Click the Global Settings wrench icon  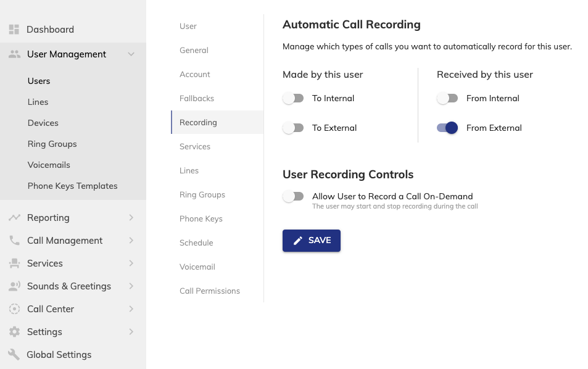(x=14, y=355)
